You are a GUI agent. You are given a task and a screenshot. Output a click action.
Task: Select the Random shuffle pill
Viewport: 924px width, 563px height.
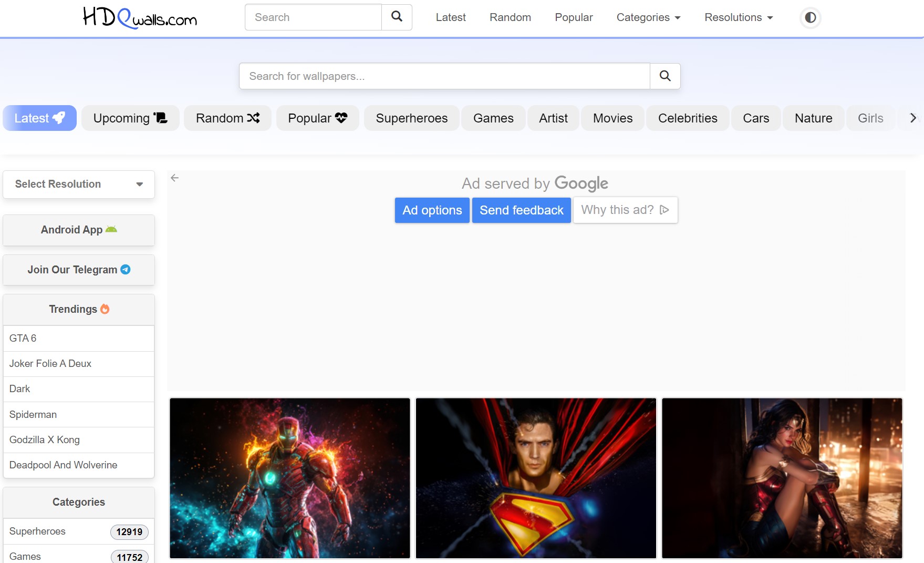(x=227, y=118)
